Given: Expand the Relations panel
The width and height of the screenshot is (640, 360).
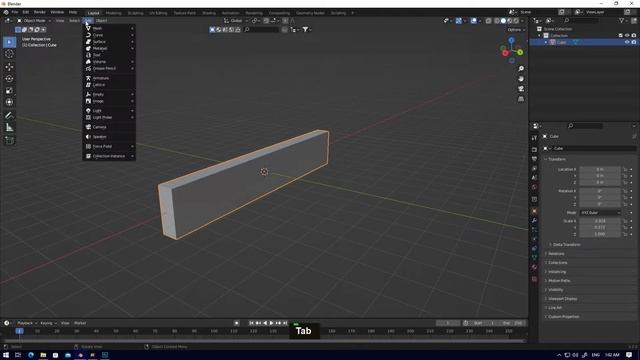Looking at the screenshot, I should coord(556,253).
